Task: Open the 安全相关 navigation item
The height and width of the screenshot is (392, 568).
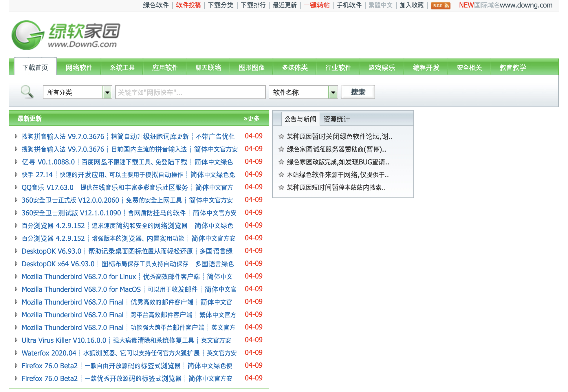Action: tap(469, 68)
